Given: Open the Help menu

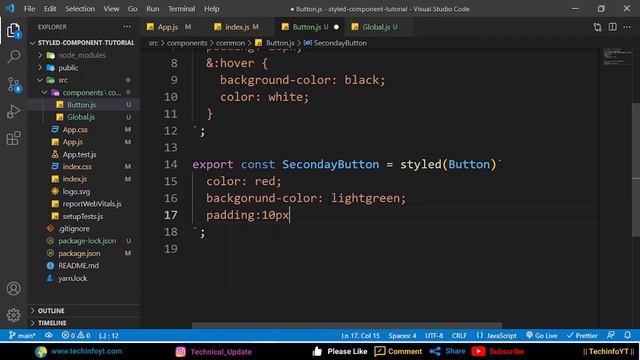Looking at the screenshot, I should click(x=211, y=9).
